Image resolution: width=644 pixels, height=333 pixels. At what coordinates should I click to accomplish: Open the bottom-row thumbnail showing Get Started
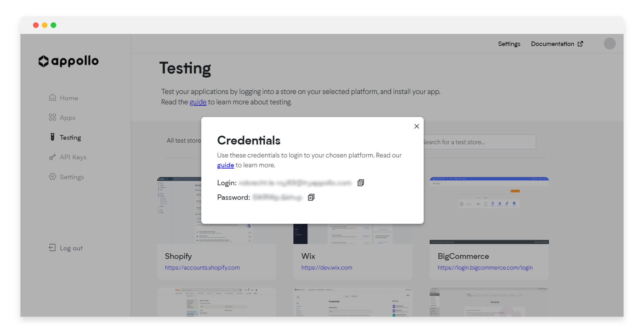489,302
